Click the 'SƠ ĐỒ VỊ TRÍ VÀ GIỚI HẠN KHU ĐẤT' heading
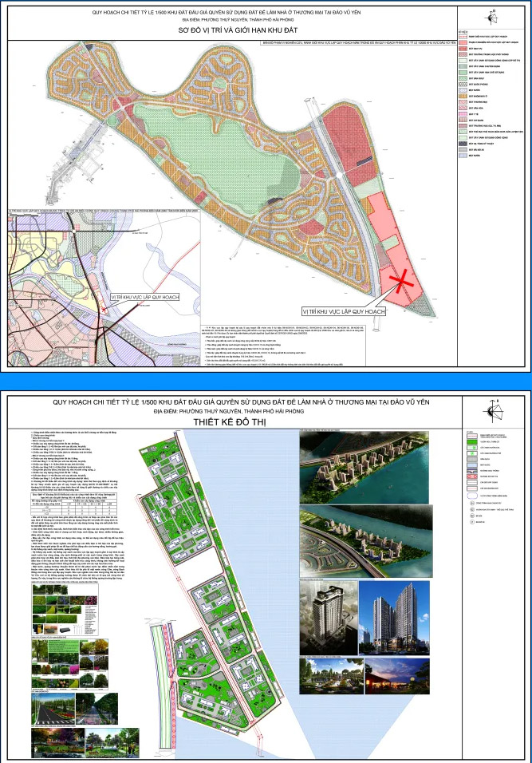This screenshot has height=763, width=532. tap(238, 30)
